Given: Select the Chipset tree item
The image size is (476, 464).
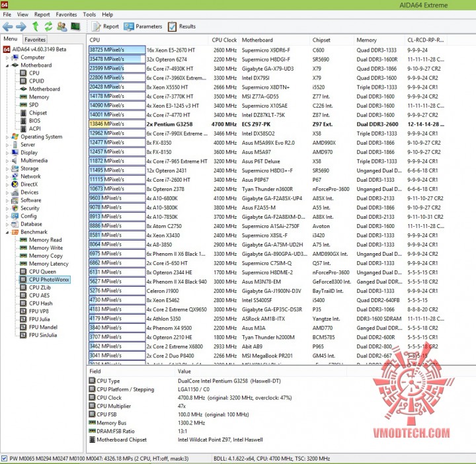Looking at the screenshot, I should pyautogui.click(x=34, y=113).
